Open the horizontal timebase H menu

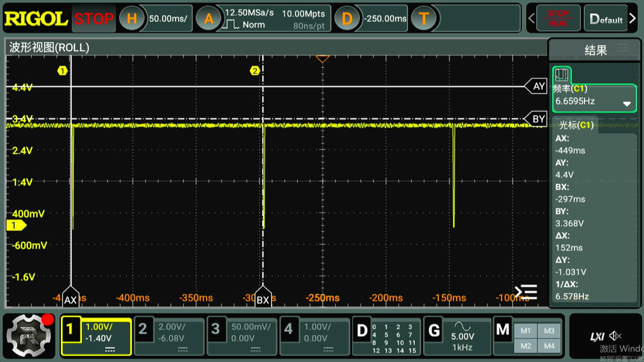pos(132,19)
